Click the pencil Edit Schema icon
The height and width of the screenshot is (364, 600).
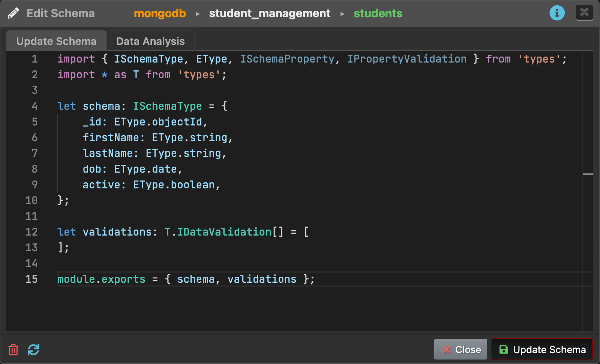pyautogui.click(x=13, y=13)
